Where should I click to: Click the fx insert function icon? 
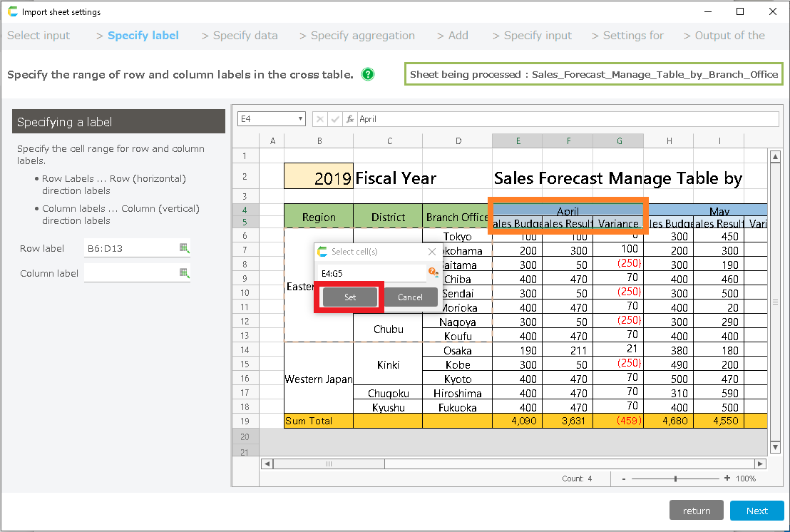[x=350, y=119]
